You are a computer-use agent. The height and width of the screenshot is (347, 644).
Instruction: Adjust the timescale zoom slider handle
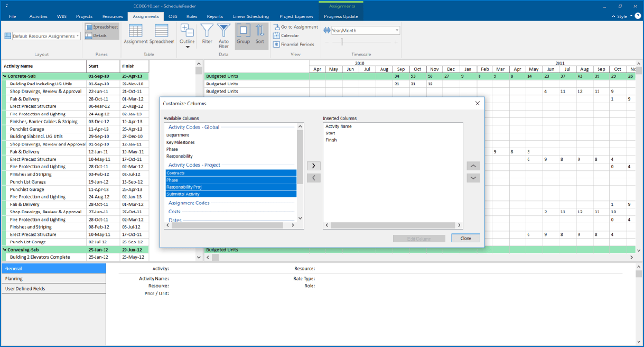[342, 42]
